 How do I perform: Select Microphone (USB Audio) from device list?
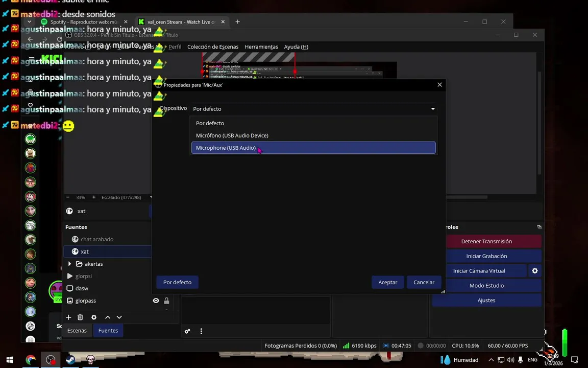[313, 148]
